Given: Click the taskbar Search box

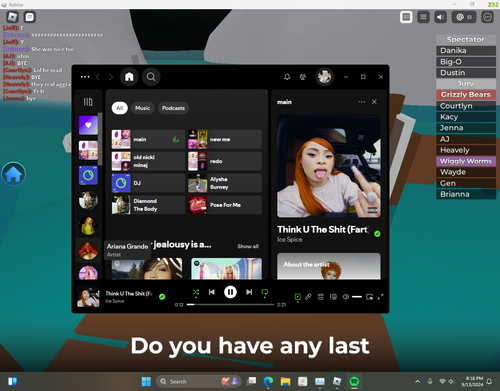Looking at the screenshot, I should tap(199, 381).
